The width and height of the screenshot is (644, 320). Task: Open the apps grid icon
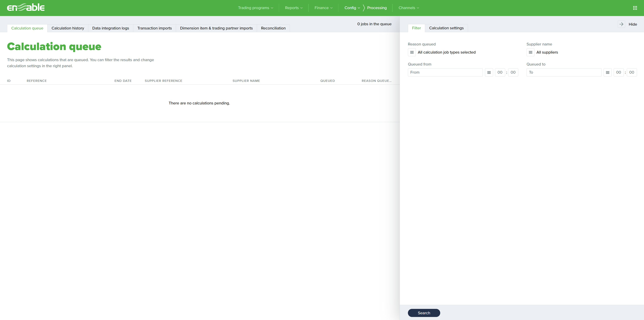(x=635, y=8)
